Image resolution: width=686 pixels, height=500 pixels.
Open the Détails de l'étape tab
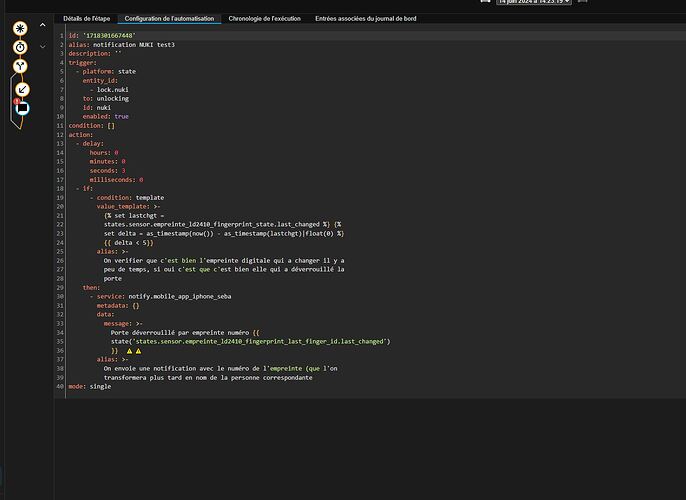tap(87, 19)
